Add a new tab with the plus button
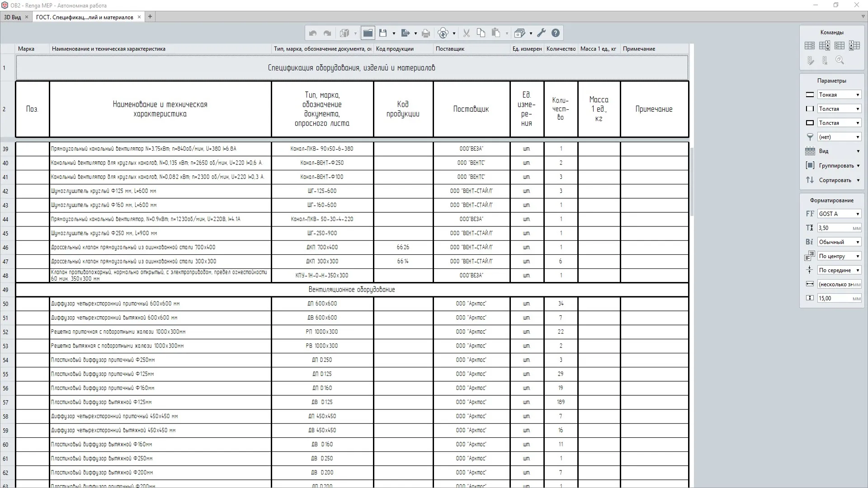The image size is (868, 488). pos(150,17)
